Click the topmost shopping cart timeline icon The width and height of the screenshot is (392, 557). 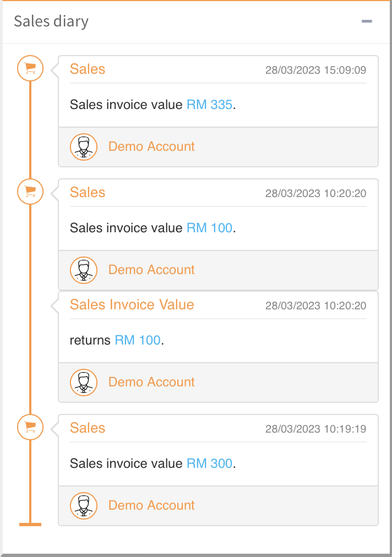30,68
